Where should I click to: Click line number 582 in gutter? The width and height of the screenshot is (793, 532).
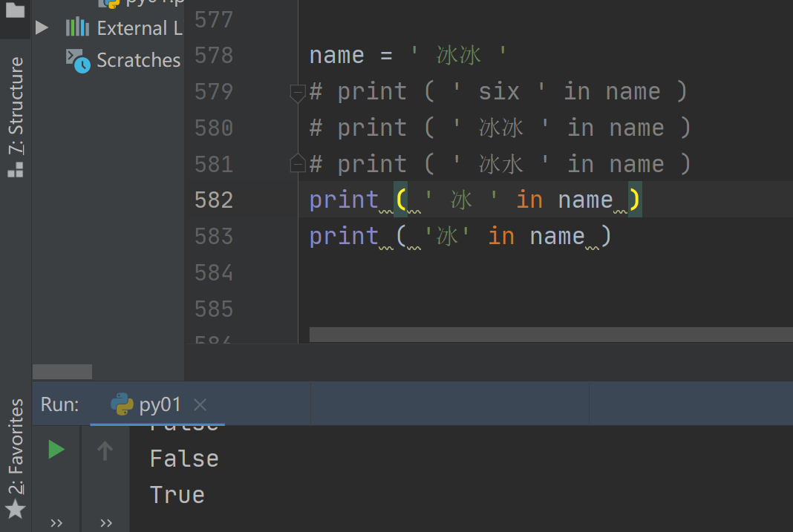click(x=214, y=200)
